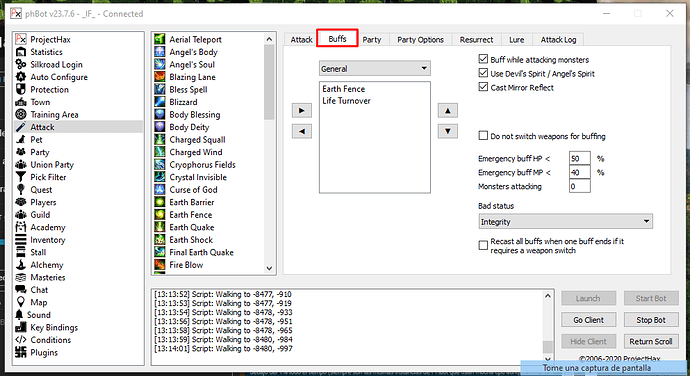Select the Alchemy flask icon
This screenshot has width=690, height=376.
pyautogui.click(x=21, y=265)
